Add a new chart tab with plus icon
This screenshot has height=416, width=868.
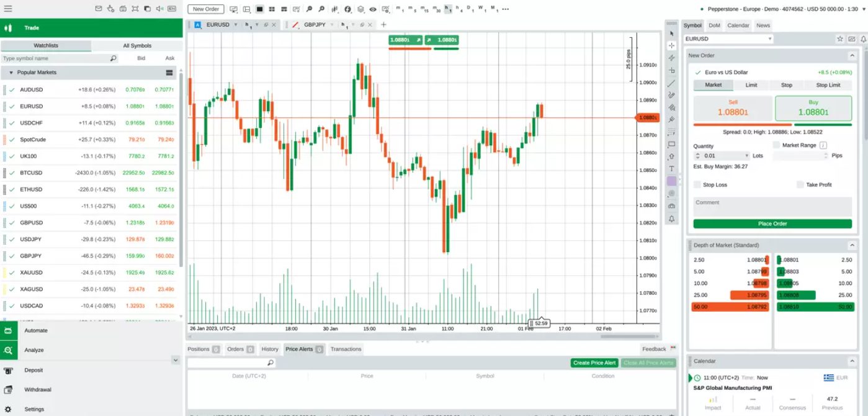[383, 25]
